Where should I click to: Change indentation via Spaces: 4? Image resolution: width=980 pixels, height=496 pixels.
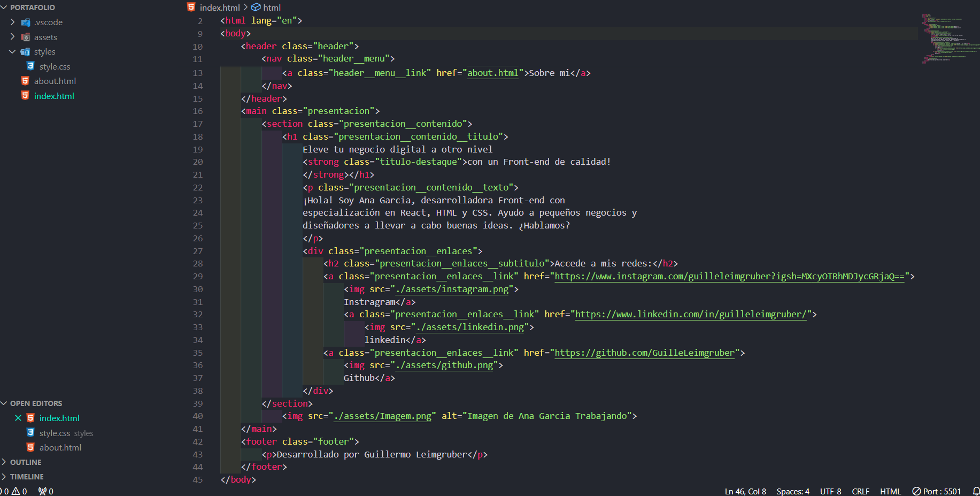[x=793, y=491]
